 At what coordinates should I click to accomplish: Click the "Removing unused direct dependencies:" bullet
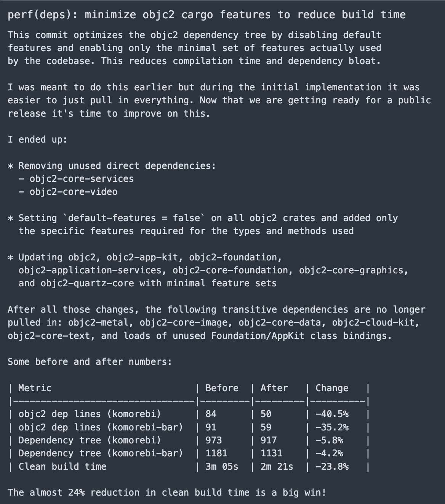pos(117,166)
